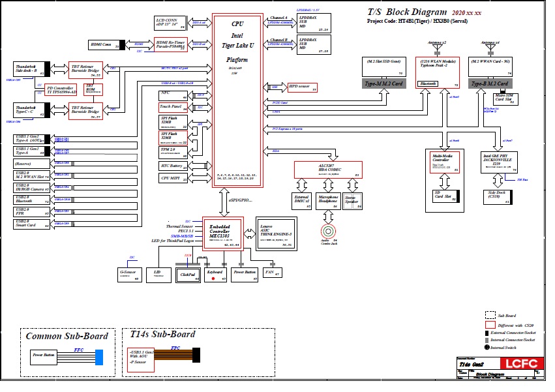This screenshot has height=392, width=555.
Task: Select the Antenna x4 symbol
Action: [x=490, y=49]
